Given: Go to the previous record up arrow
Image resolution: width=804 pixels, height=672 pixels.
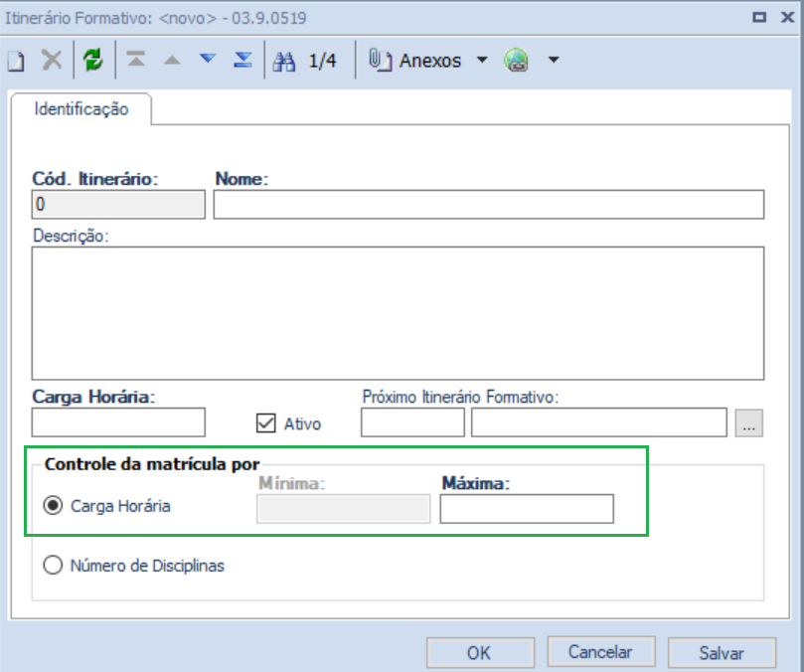Looking at the screenshot, I should coord(172,60).
